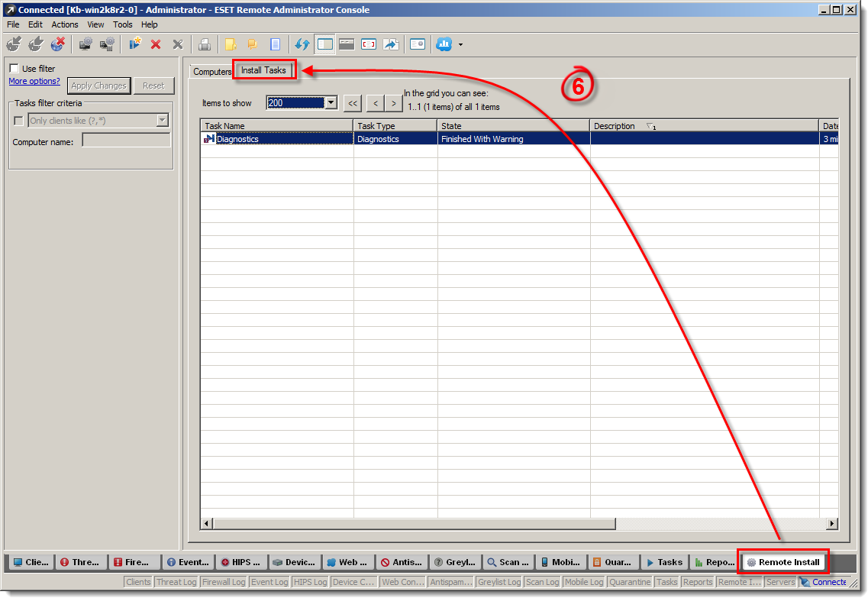Open the Help menu
This screenshot has height=598, width=868.
pyautogui.click(x=150, y=24)
